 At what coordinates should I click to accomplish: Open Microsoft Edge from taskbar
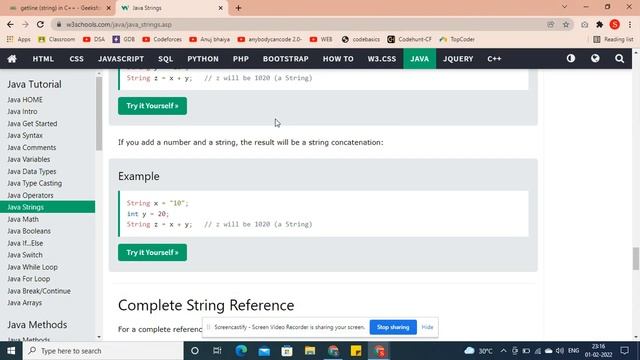pyautogui.click(x=241, y=351)
